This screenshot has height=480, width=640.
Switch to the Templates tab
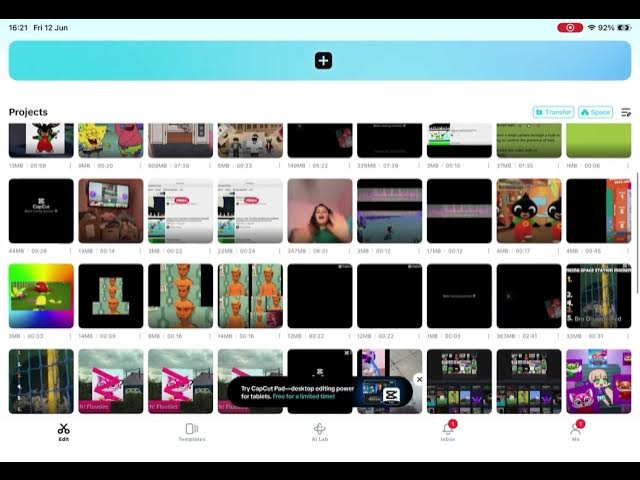click(x=191, y=432)
